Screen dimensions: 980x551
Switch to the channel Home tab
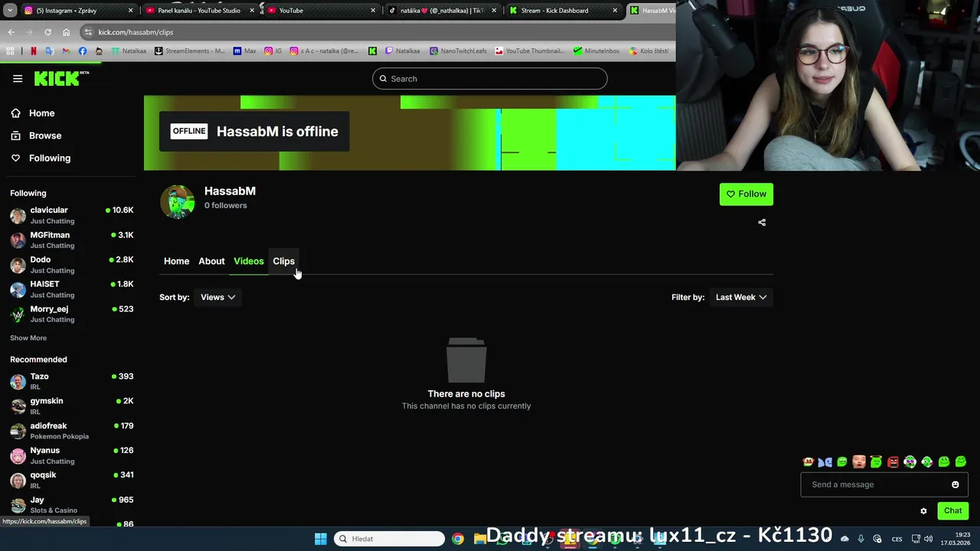pos(176,261)
